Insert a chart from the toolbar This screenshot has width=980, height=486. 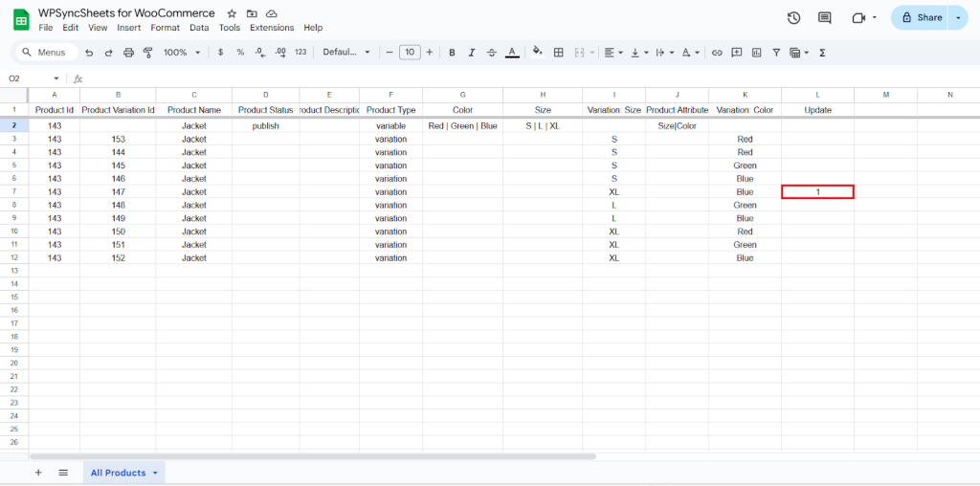[757, 53]
